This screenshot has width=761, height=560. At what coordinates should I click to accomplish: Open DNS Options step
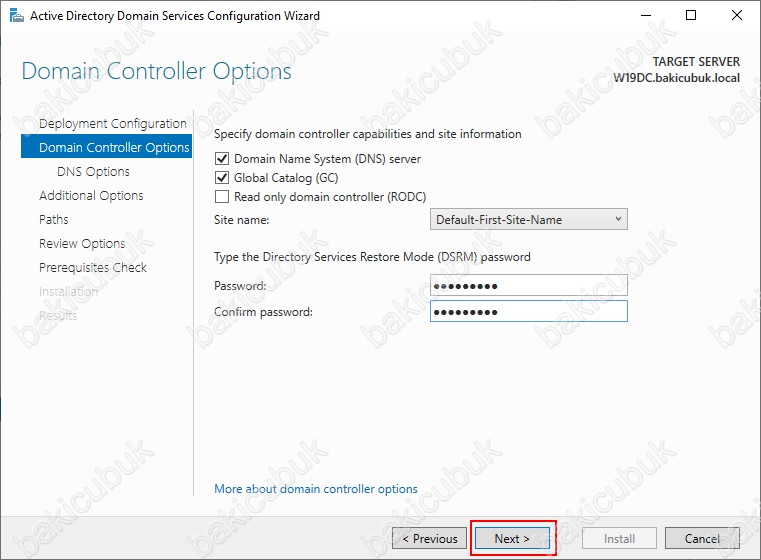pos(93,171)
